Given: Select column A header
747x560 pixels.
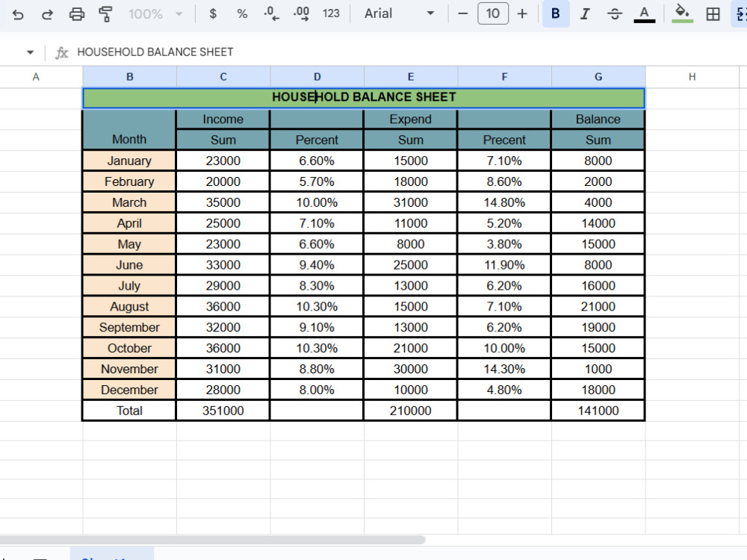Looking at the screenshot, I should (36, 77).
